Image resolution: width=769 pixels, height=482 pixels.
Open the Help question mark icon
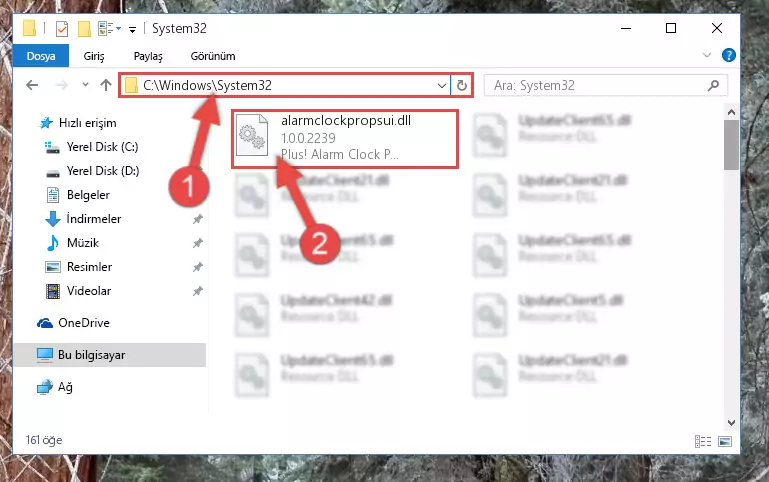[x=729, y=55]
